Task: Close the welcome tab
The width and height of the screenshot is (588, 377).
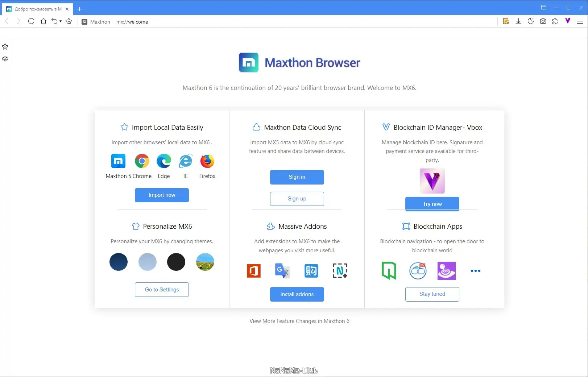Action: point(67,9)
